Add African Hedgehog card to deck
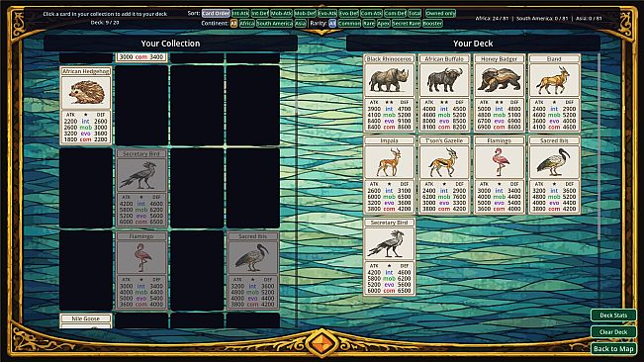Image resolution: width=644 pixels, height=362 pixels. coord(86,106)
